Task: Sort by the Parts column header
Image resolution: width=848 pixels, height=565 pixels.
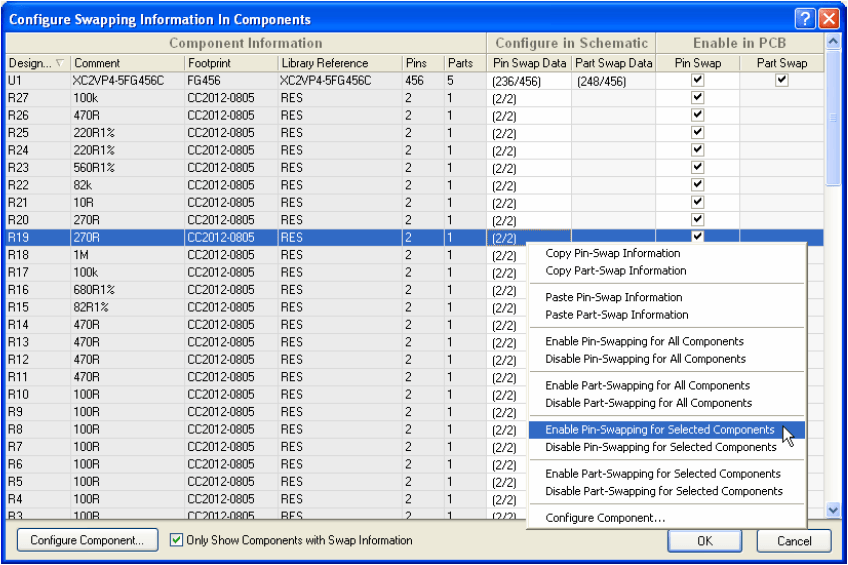Action: [x=465, y=63]
